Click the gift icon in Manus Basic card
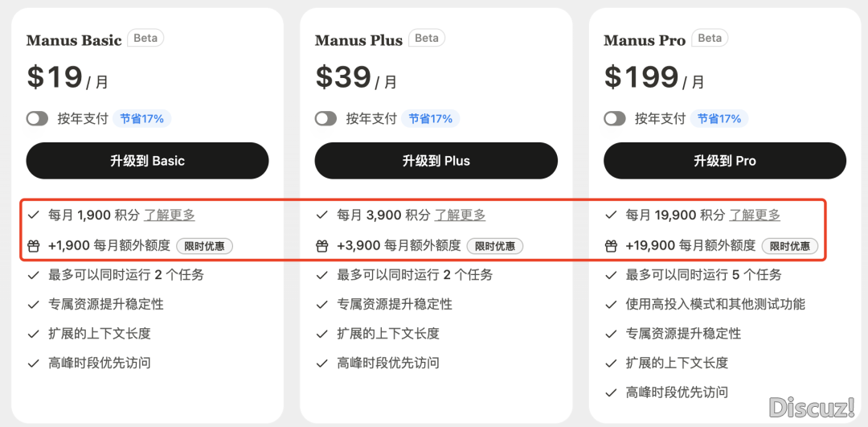Image resolution: width=868 pixels, height=427 pixels. coord(34,246)
